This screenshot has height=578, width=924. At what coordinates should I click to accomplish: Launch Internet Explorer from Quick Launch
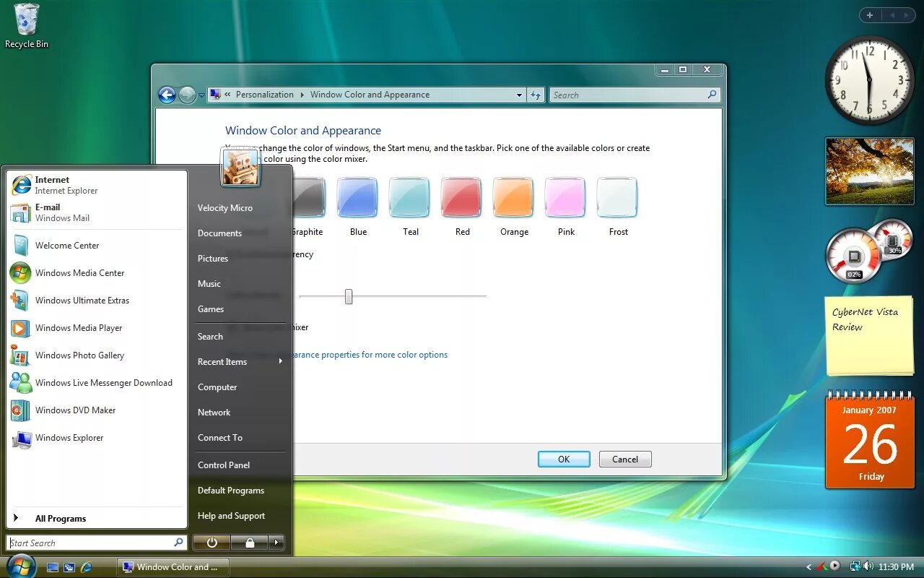87,567
